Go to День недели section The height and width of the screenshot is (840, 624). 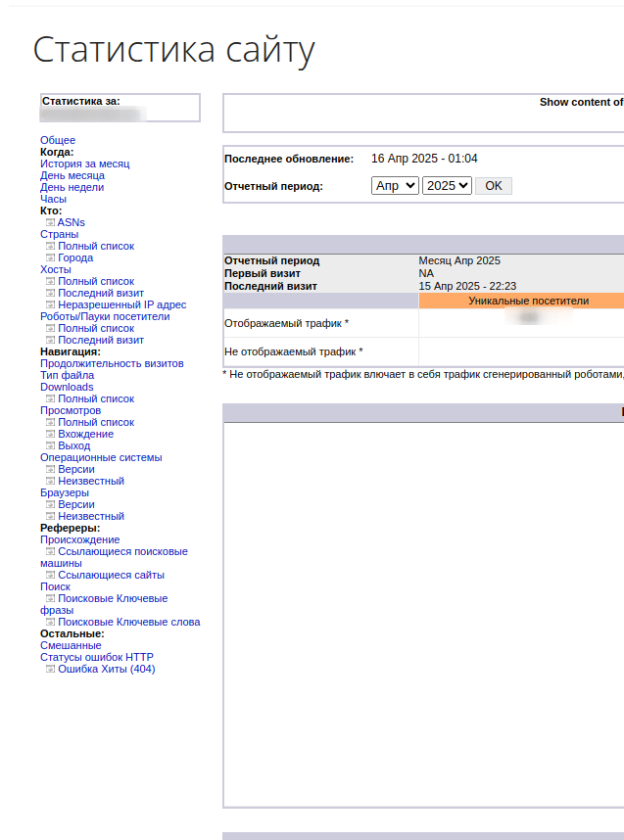click(72, 188)
